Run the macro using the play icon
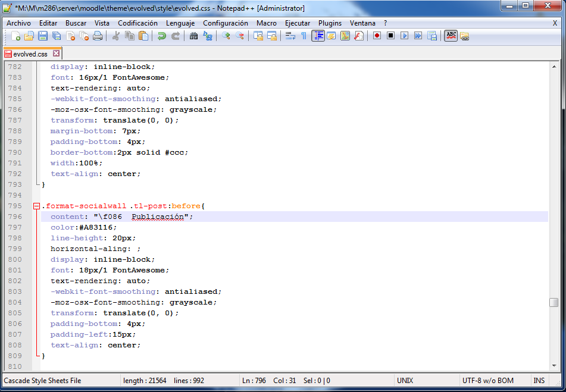The image size is (566, 392). [404, 36]
